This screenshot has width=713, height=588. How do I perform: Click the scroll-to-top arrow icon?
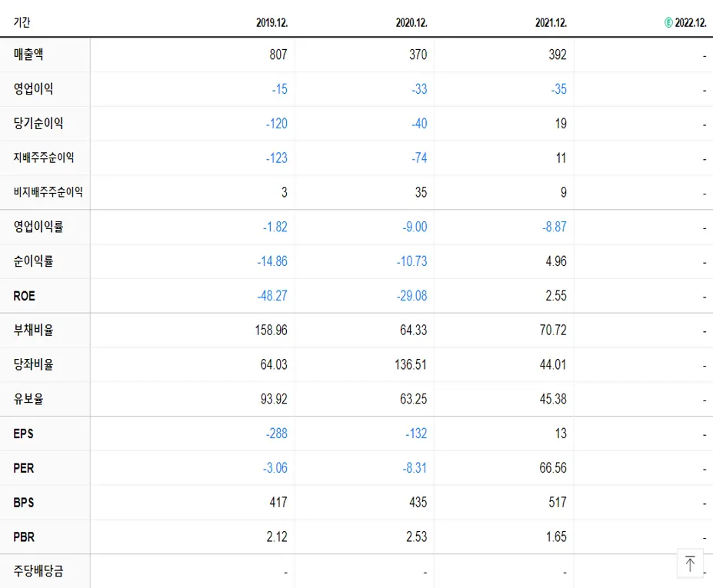click(690, 563)
